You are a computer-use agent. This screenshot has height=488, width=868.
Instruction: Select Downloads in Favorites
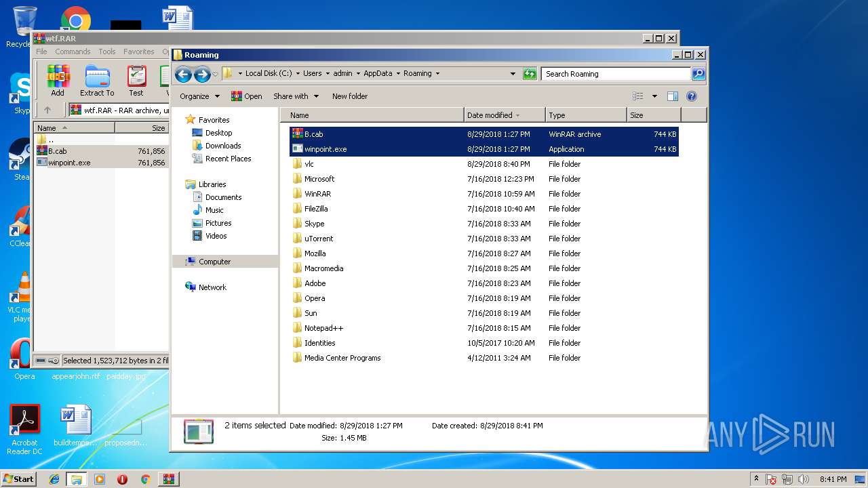pyautogui.click(x=223, y=146)
